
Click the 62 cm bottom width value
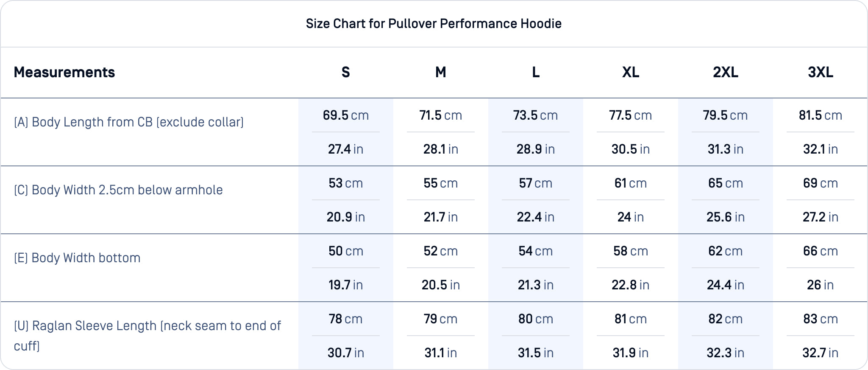pos(726,251)
